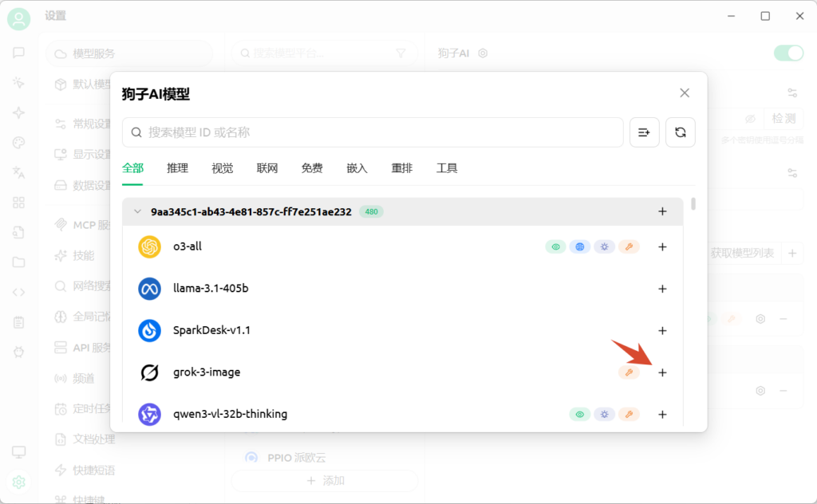Select the 联网 tab
The image size is (817, 504).
266,168
